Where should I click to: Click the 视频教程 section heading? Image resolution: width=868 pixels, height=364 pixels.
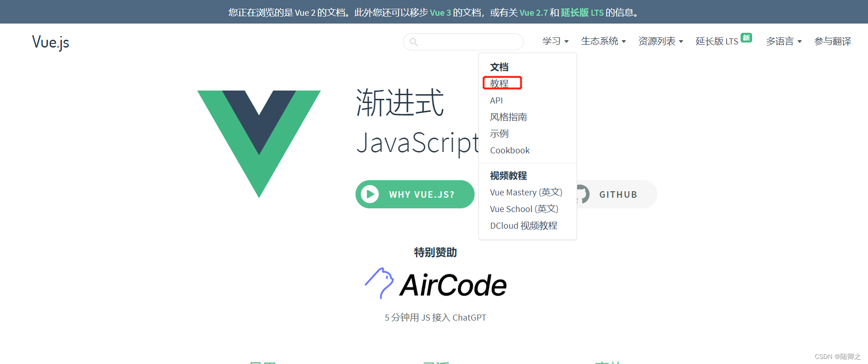[x=508, y=176]
